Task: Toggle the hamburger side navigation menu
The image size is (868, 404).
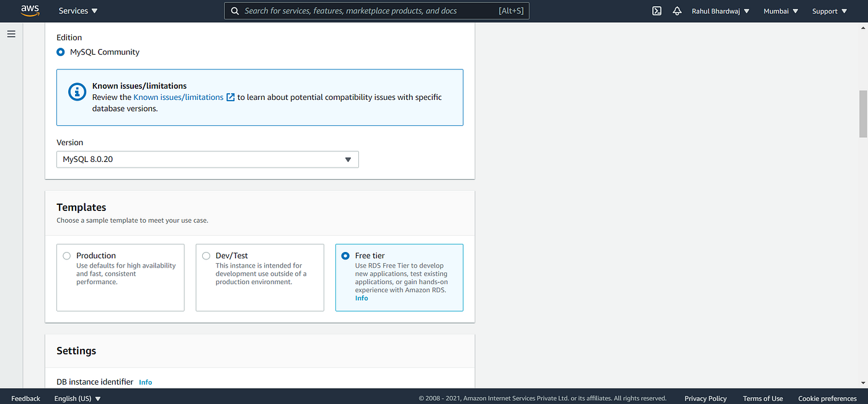Action: click(x=11, y=34)
